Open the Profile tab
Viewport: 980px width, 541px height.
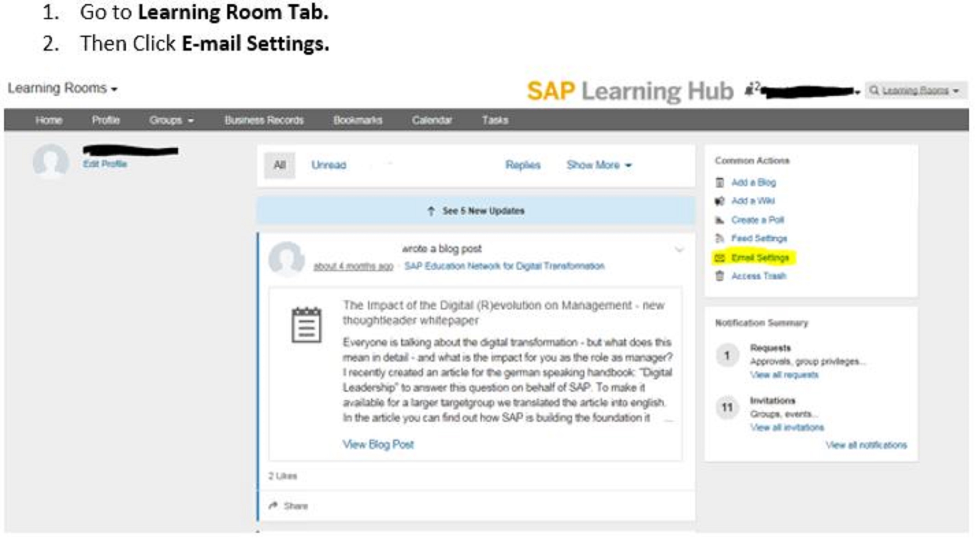pos(106,120)
